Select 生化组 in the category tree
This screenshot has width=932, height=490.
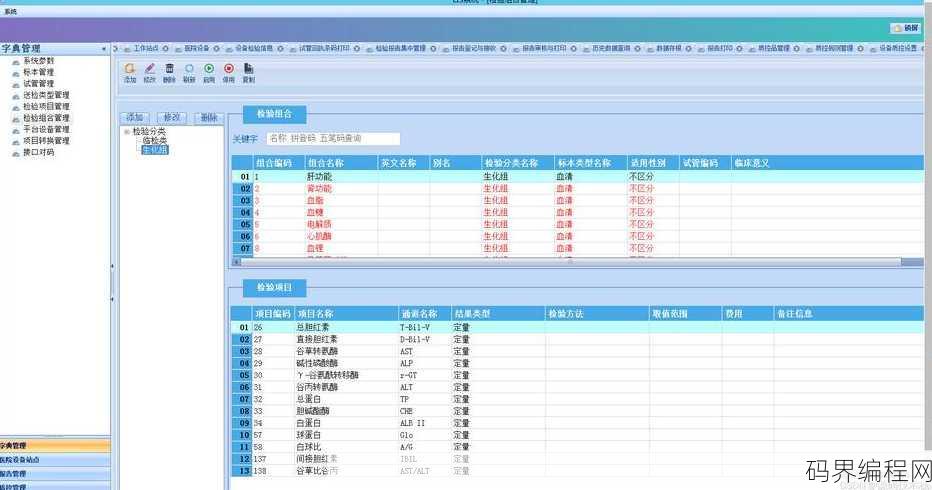(x=155, y=150)
